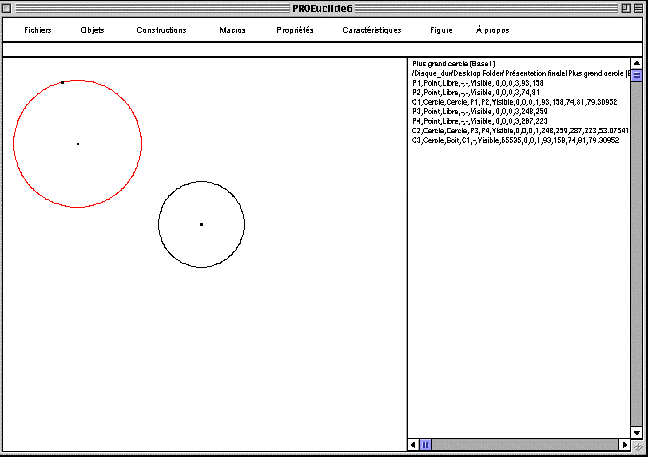Select the center point of the red circle
The width and height of the screenshot is (648, 457).
(x=78, y=144)
